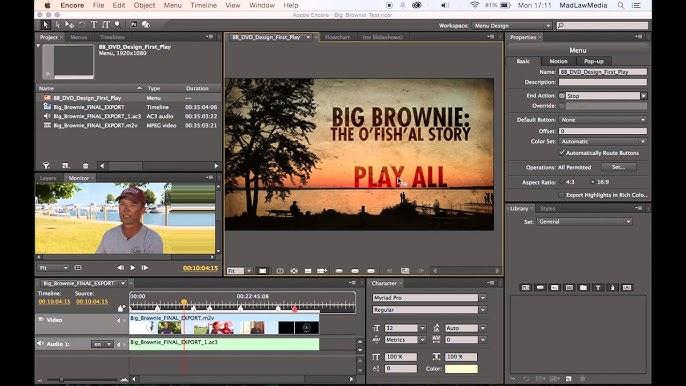This screenshot has width=686, height=386.
Task: Toggle Automatically Route Buttons checkbox
Action: tap(562, 152)
